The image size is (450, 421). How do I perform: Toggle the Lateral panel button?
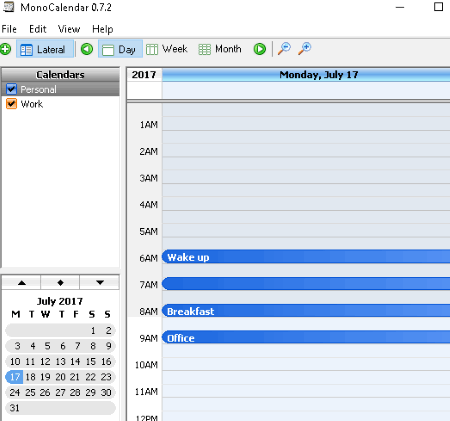pos(45,50)
